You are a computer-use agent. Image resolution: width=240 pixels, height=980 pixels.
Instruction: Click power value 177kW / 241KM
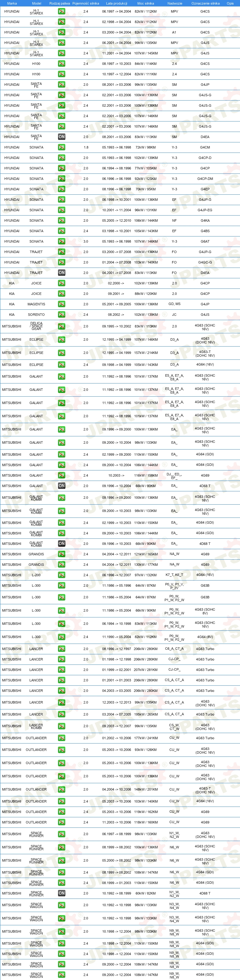(x=146, y=738)
